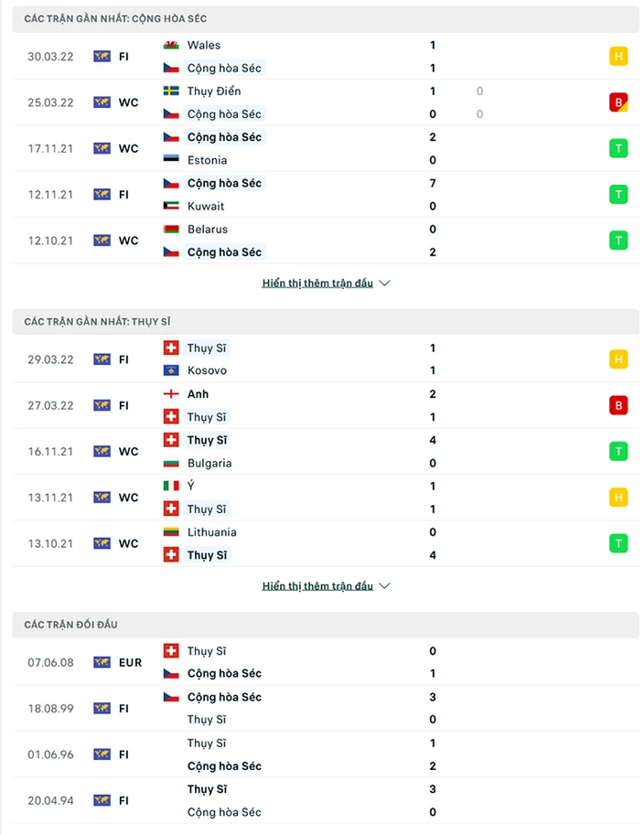
Task: Click the Bulgaria flag icon
Action: click(171, 464)
